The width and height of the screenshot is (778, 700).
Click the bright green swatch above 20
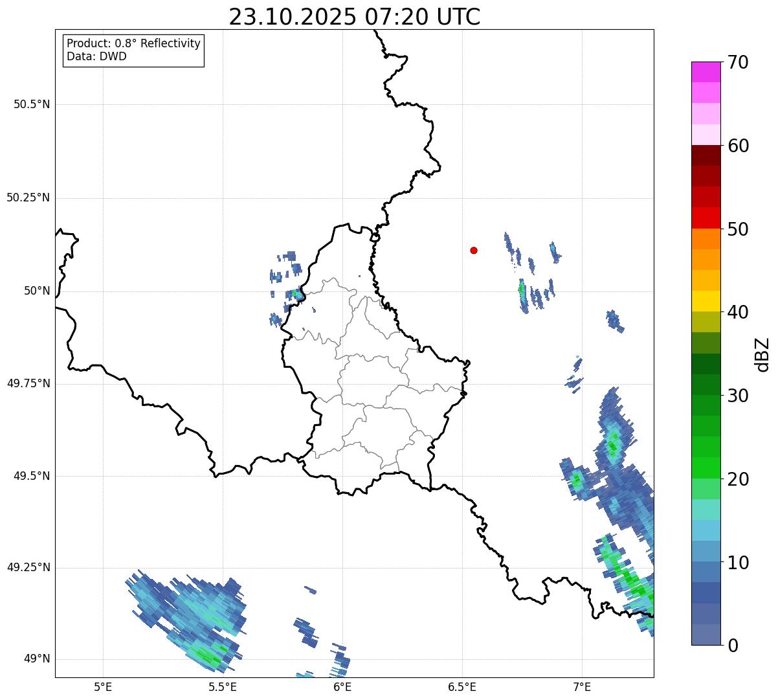pos(706,468)
